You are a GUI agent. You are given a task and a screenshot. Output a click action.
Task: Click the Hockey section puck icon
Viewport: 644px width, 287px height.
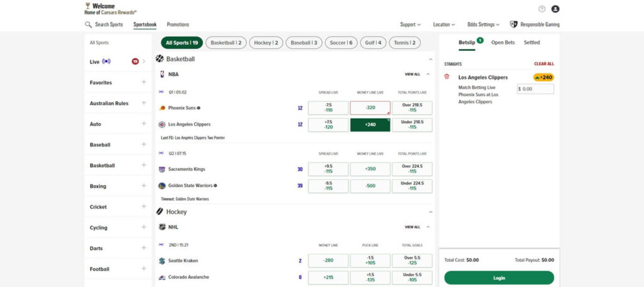click(x=160, y=212)
